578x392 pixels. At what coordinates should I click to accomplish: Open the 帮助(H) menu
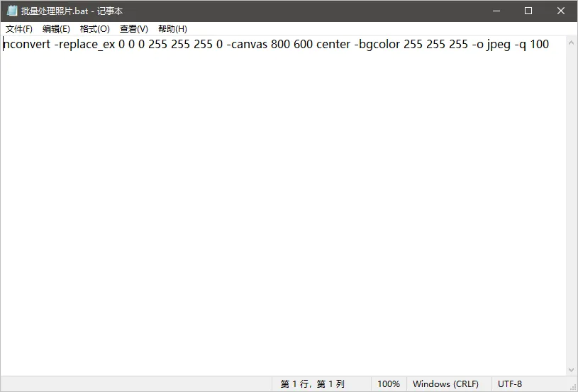[x=172, y=29]
